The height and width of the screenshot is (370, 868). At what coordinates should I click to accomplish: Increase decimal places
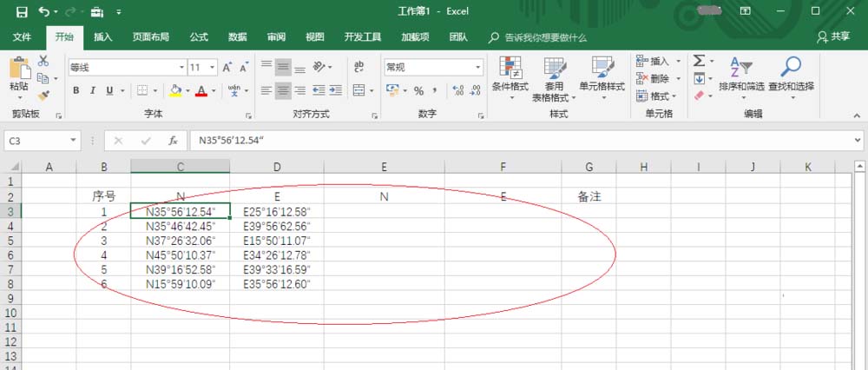click(458, 90)
